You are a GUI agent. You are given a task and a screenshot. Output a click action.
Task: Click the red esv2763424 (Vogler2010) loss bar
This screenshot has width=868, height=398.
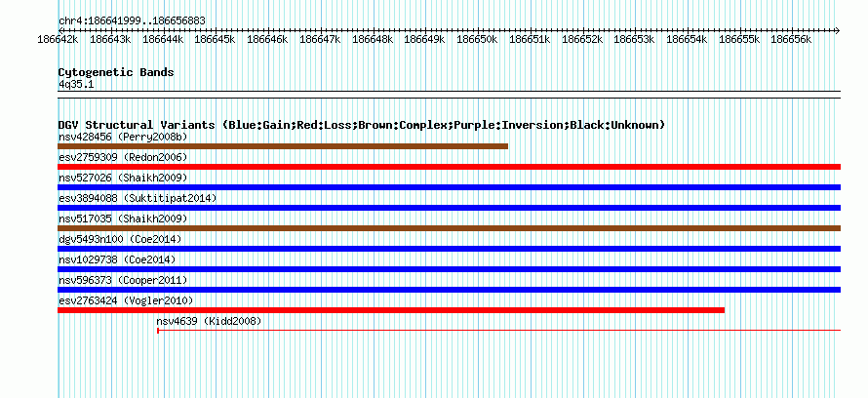click(x=391, y=310)
